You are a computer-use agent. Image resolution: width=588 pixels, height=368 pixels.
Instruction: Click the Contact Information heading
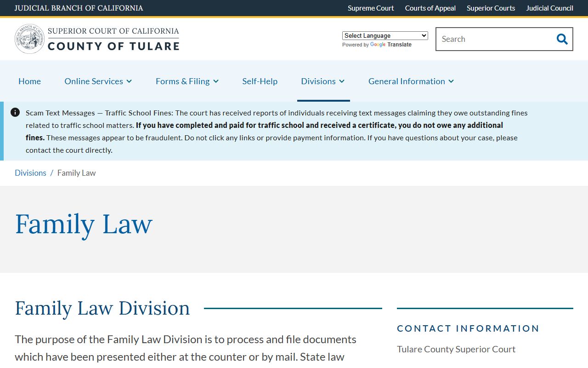tap(468, 328)
